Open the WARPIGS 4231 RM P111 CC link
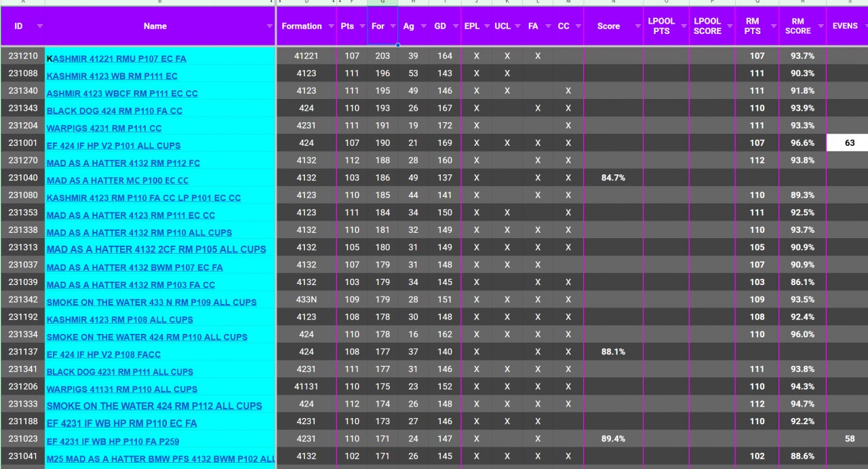 pyautogui.click(x=104, y=128)
